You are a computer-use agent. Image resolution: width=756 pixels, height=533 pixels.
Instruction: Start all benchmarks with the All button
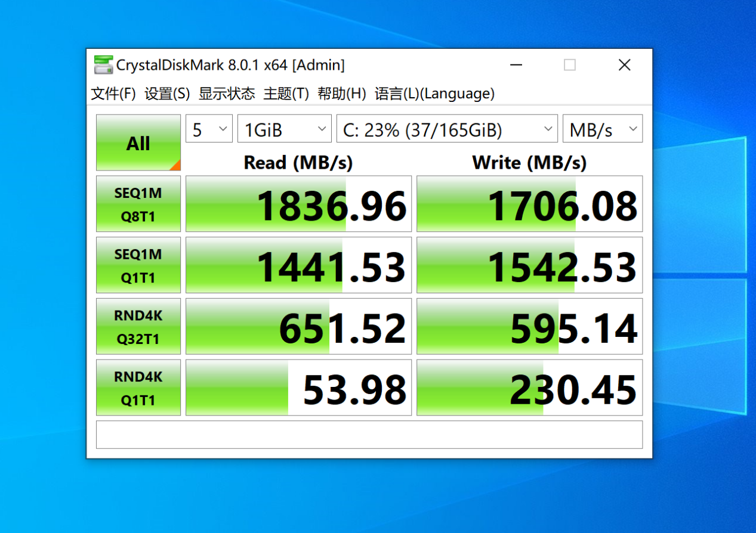[138, 142]
